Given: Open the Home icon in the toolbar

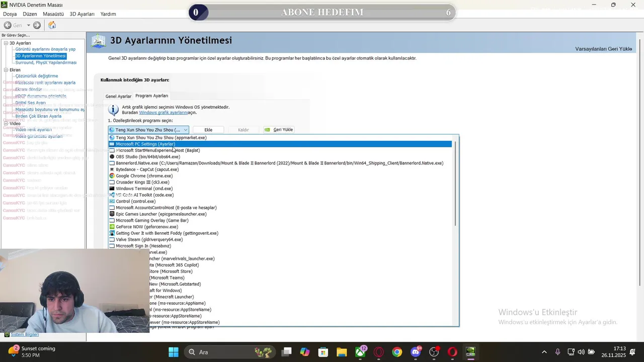Looking at the screenshot, I should (52, 25).
